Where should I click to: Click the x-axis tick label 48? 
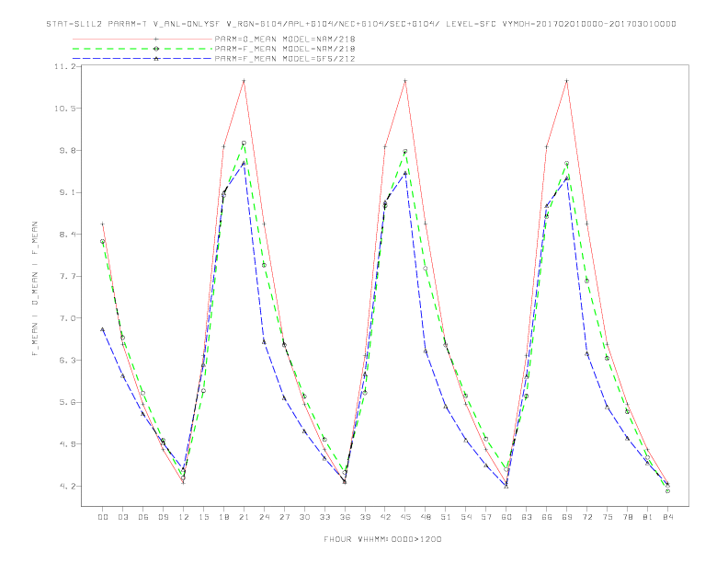coord(426,517)
